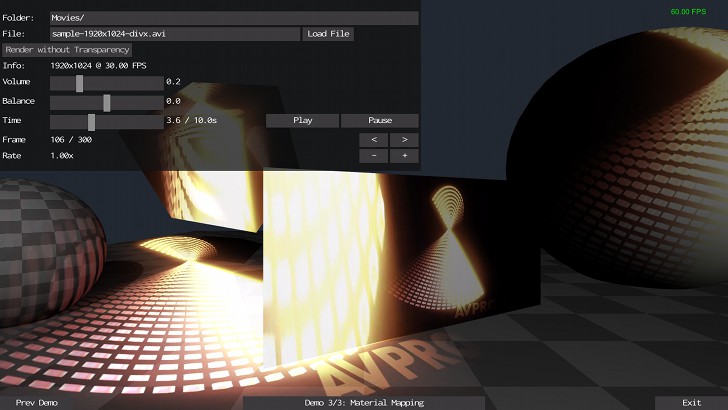The height and width of the screenshot is (410, 728).
Task: Click the Time seek slider handle
Action: pos(91,122)
